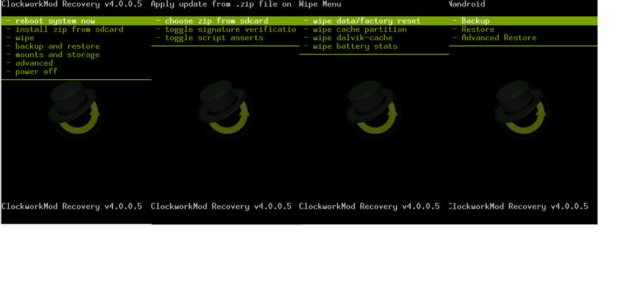Toggle script asserts option
Screen dimensions: 644x306
point(214,38)
